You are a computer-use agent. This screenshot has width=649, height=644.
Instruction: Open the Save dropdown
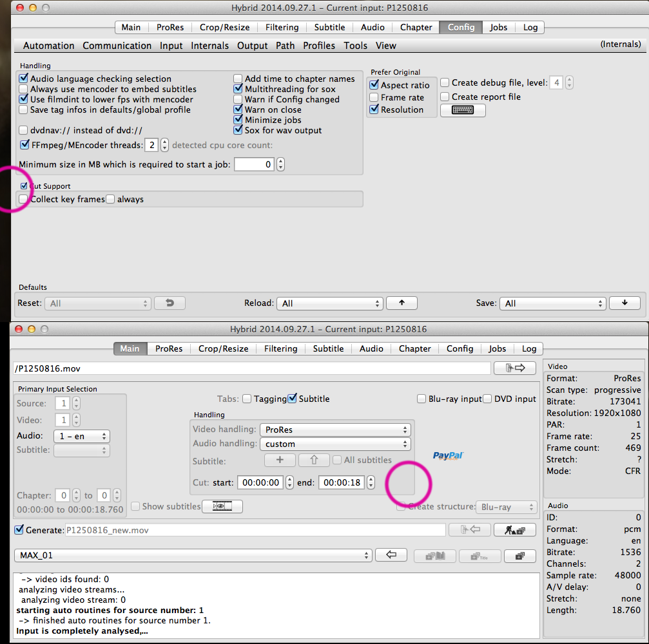[552, 303]
